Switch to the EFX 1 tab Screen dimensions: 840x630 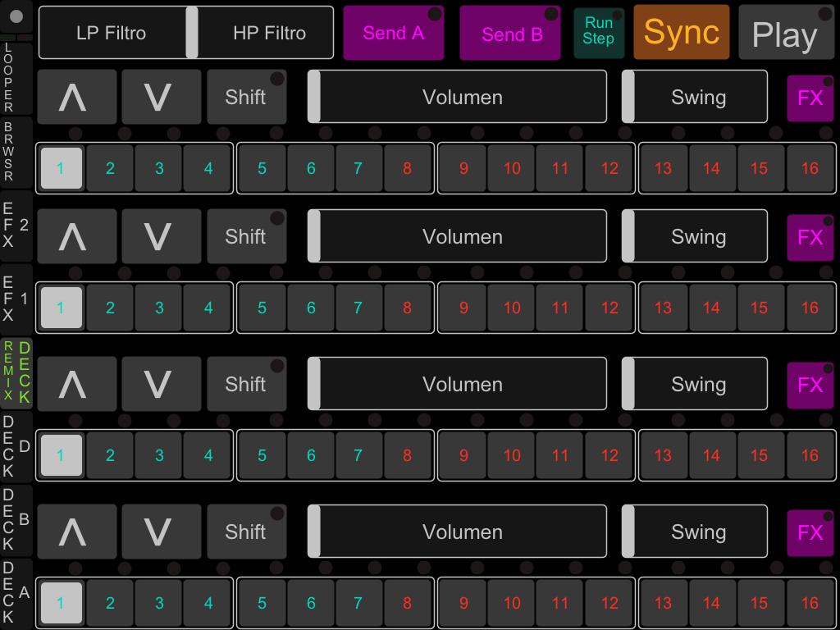click(16, 299)
